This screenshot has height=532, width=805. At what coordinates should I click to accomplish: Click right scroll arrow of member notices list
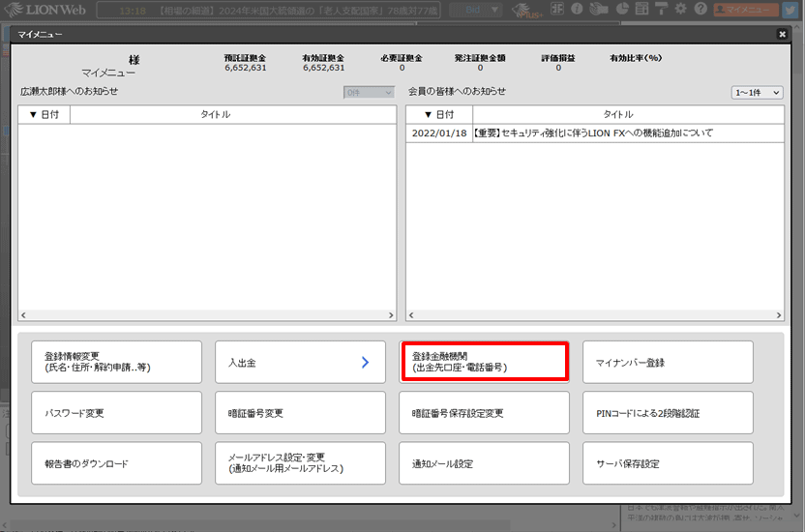(779, 315)
